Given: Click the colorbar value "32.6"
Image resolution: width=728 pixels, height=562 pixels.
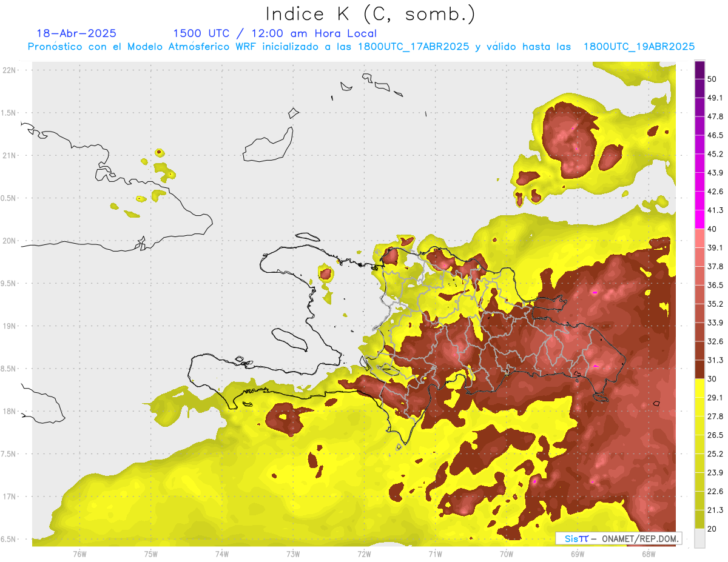Looking at the screenshot, I should point(715,341).
